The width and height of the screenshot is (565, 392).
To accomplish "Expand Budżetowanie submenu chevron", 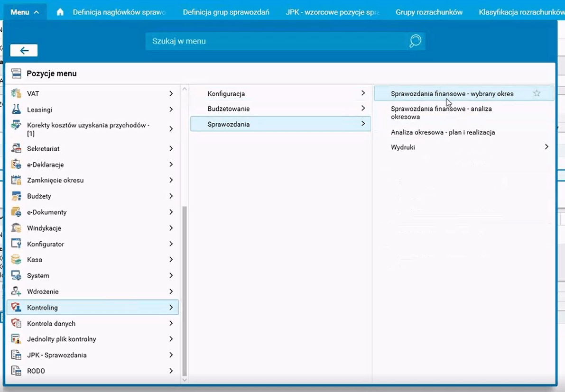I will pos(363,108).
